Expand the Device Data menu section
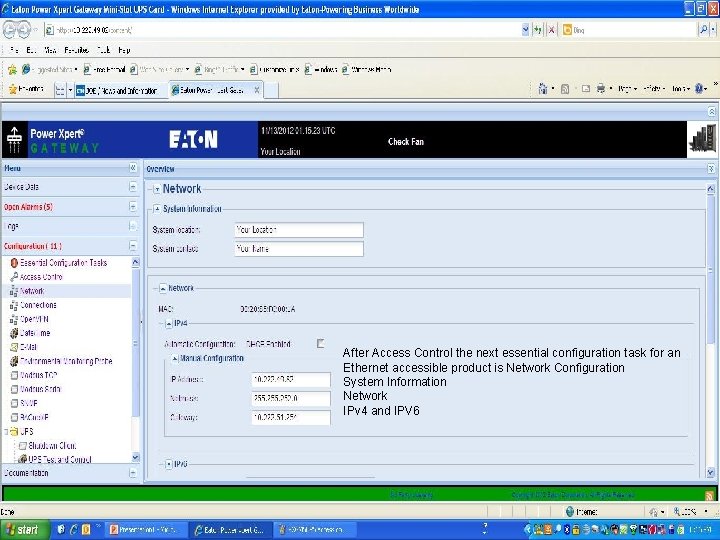 click(x=133, y=187)
